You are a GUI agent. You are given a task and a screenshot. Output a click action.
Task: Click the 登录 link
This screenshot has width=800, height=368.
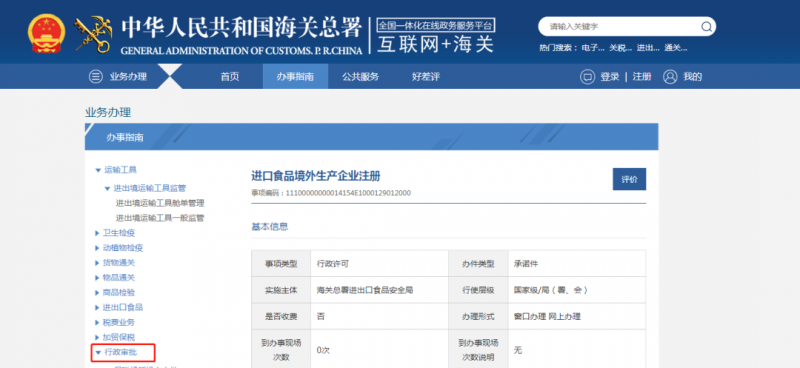coord(610,77)
